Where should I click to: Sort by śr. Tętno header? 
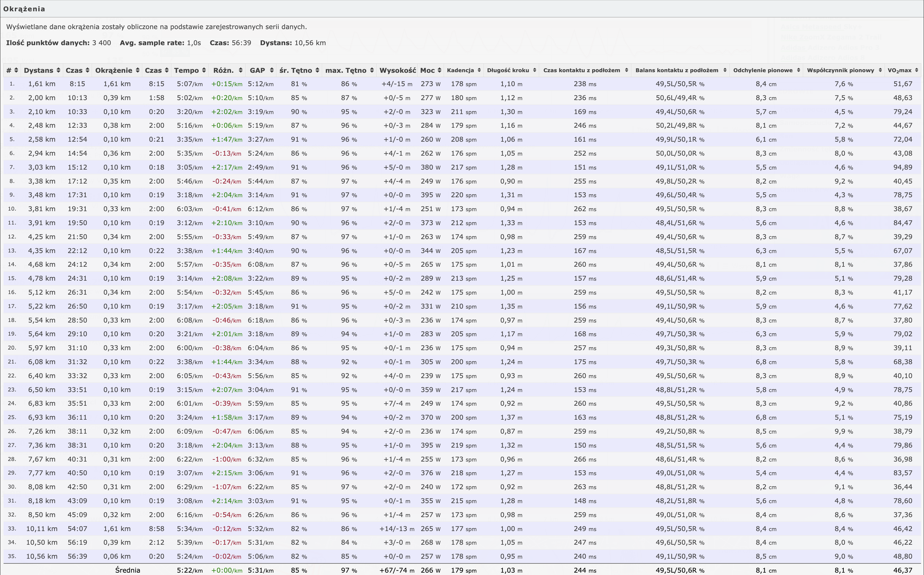296,70
